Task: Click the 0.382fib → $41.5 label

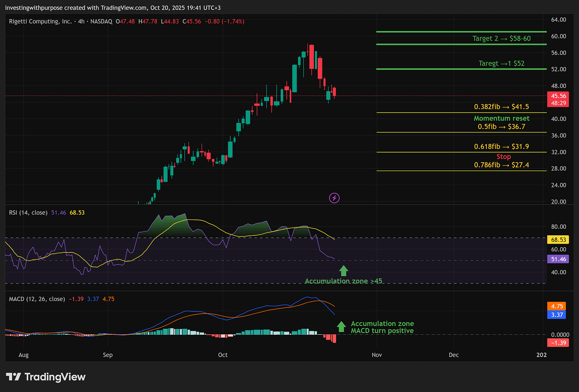Action: tap(501, 107)
